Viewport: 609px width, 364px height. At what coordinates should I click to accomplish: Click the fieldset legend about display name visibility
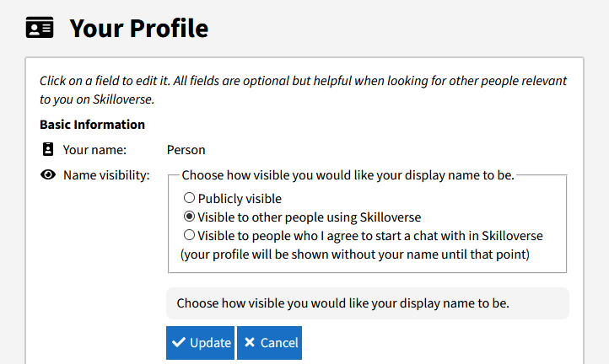pos(348,175)
